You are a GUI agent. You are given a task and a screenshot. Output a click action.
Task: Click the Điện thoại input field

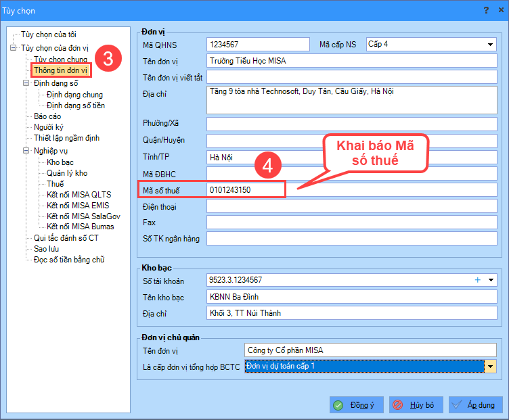(351, 206)
